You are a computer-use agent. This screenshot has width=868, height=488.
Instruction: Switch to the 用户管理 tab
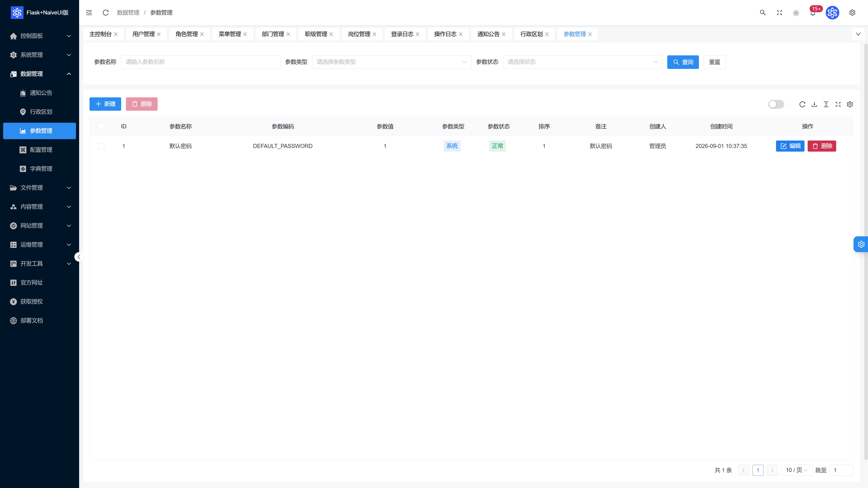[146, 34]
